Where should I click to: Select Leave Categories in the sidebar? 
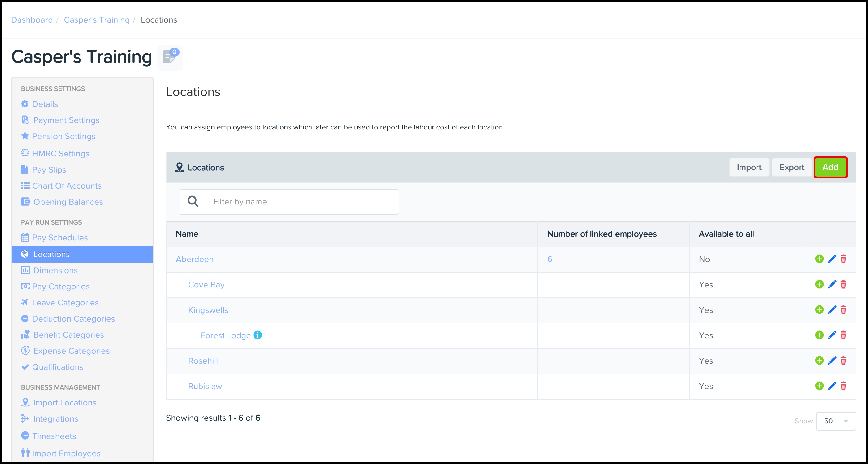coord(65,303)
